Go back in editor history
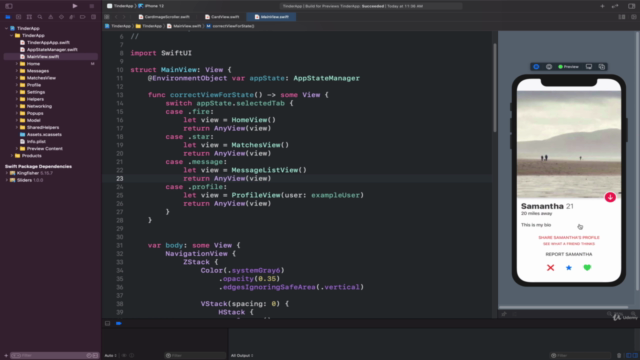This screenshot has width=640, height=360. click(116, 17)
